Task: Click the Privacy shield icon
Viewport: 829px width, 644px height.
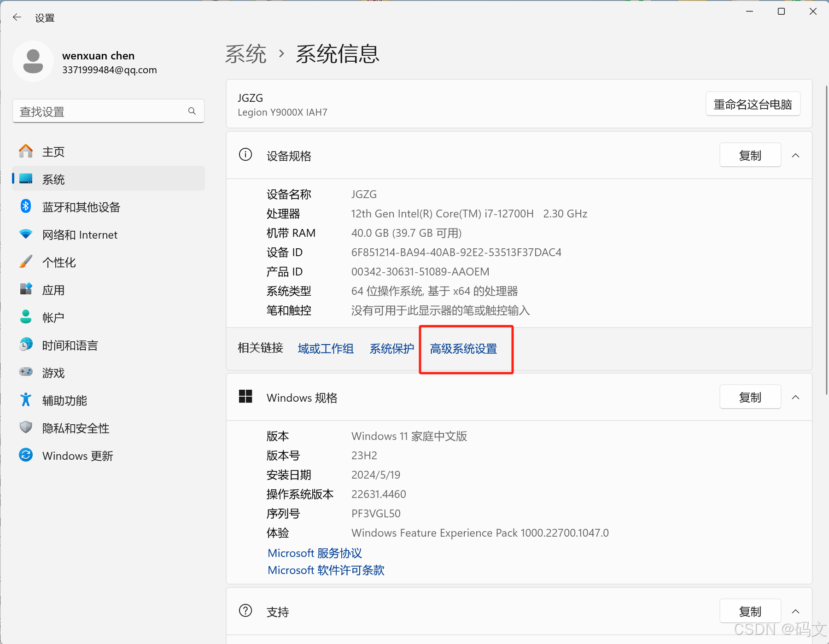Action: coord(26,427)
